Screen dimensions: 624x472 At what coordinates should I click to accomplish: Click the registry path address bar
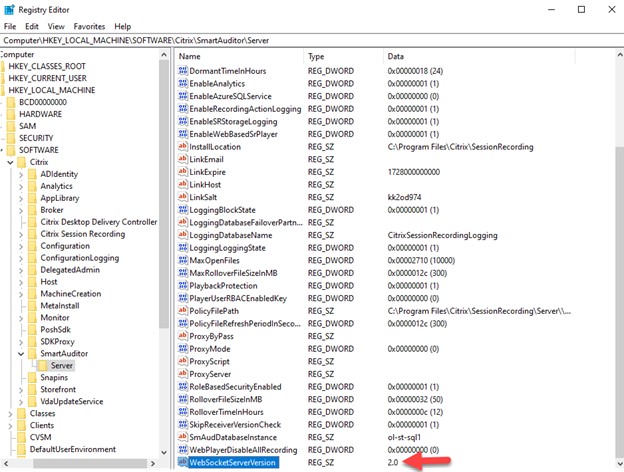[312, 40]
